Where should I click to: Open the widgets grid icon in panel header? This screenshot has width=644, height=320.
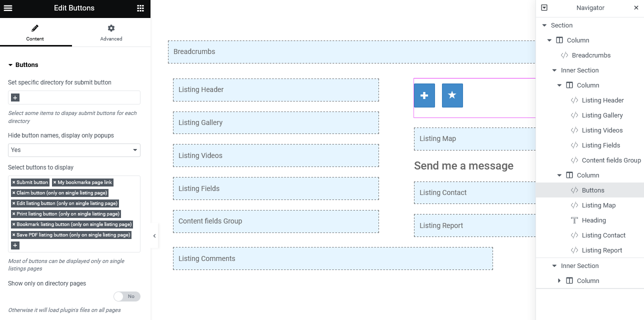pos(140,8)
